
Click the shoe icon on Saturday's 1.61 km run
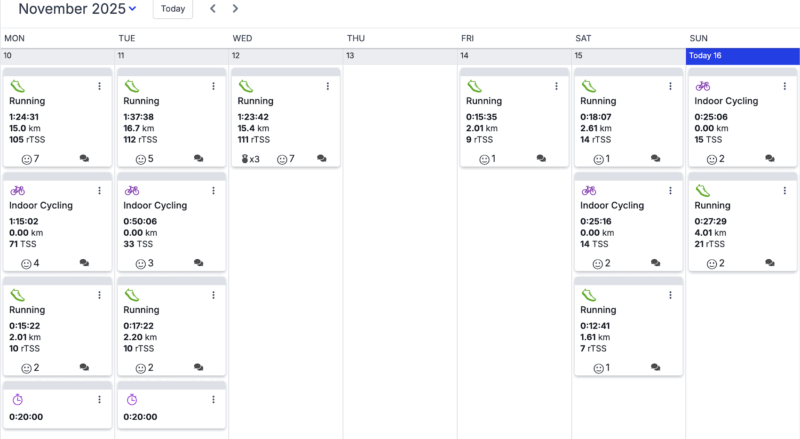589,295
